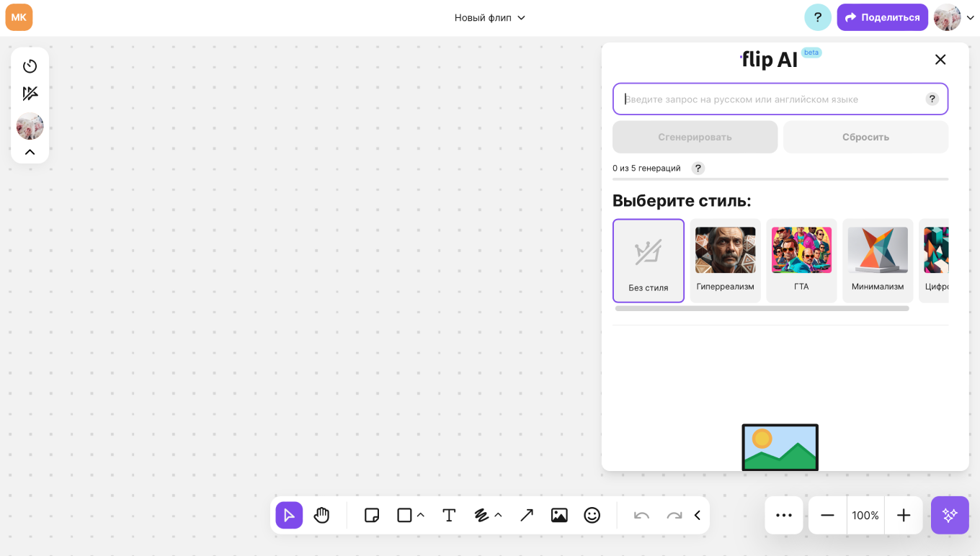Collapse the left panel with up chevron
980x556 pixels.
point(30,152)
